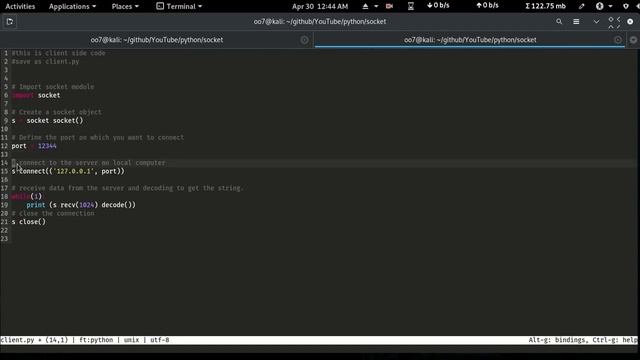This screenshot has height=360, width=640.
Task: Open the Places menu
Action: 125,6
